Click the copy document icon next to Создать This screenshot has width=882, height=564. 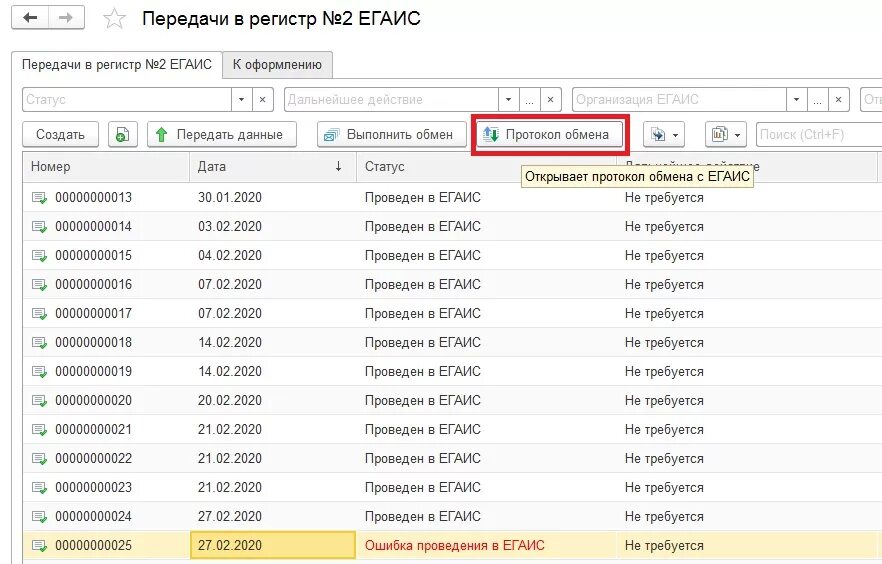[x=123, y=134]
